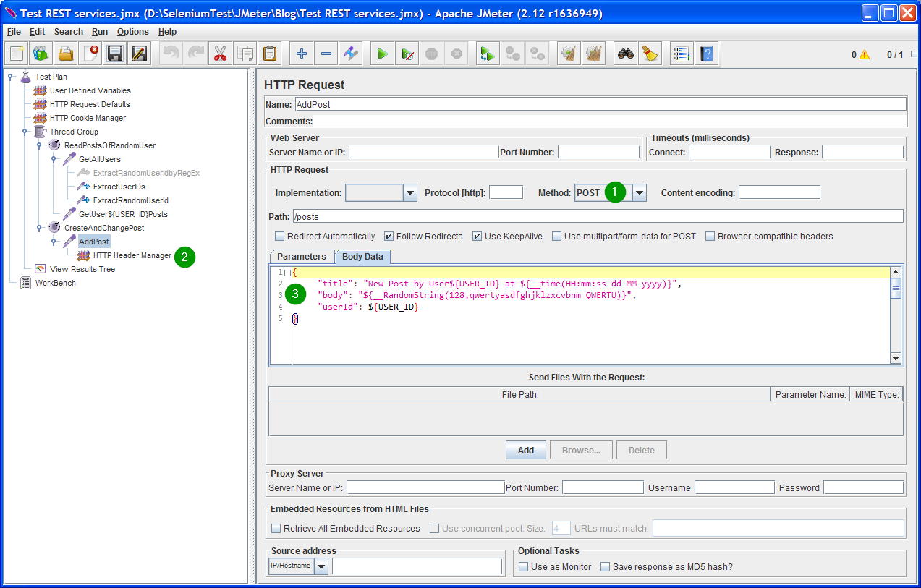
Task: Open the File menu
Action: [x=14, y=32]
